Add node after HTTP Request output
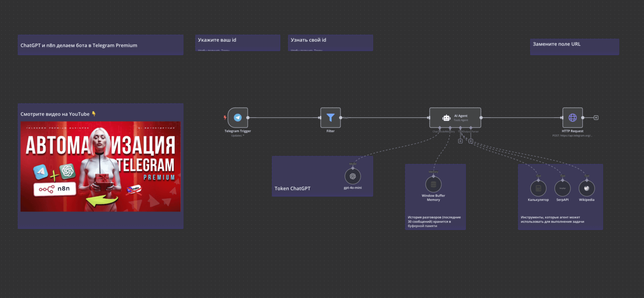This screenshot has height=298, width=644. (596, 118)
